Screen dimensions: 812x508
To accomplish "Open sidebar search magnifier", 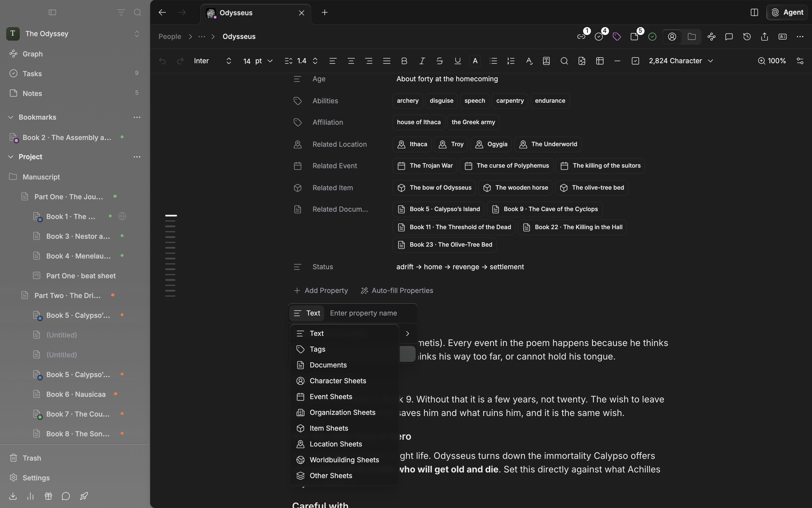I will tap(137, 12).
